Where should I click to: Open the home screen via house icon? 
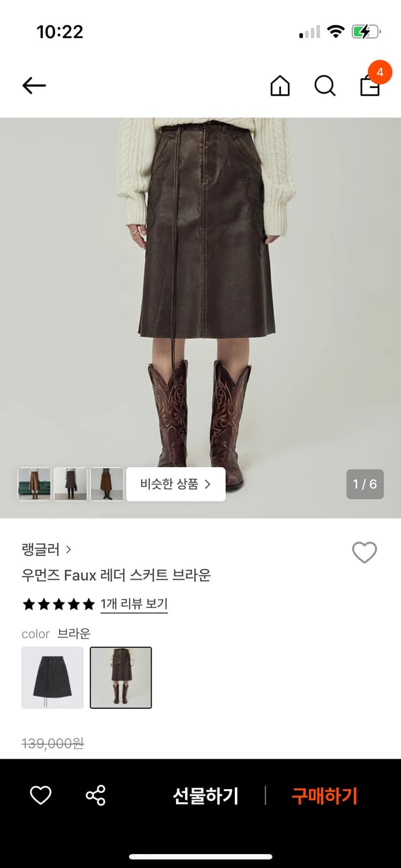click(x=279, y=86)
